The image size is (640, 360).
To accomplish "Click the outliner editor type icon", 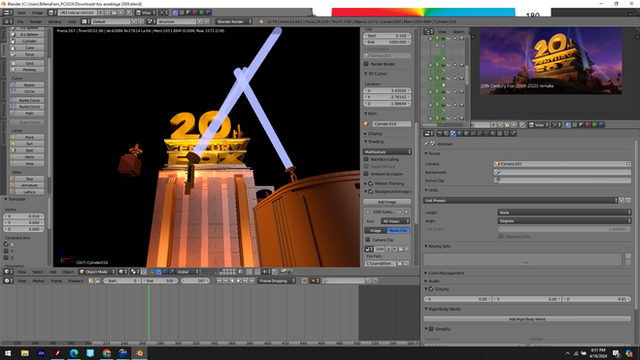I will click(x=428, y=31).
